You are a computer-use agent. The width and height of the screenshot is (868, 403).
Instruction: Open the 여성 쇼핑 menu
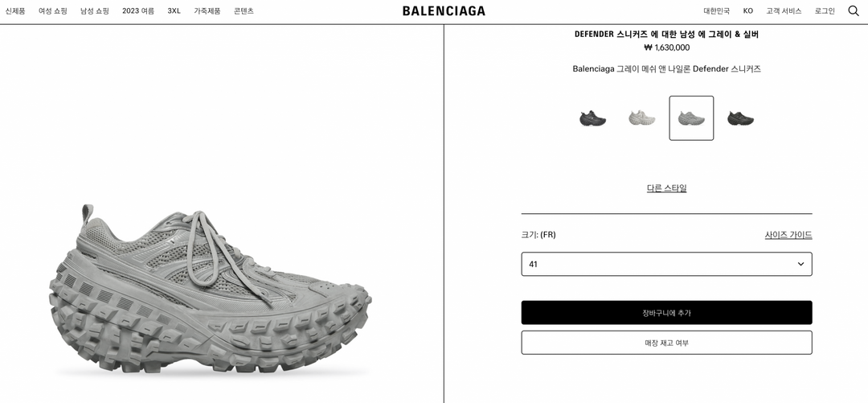point(52,11)
